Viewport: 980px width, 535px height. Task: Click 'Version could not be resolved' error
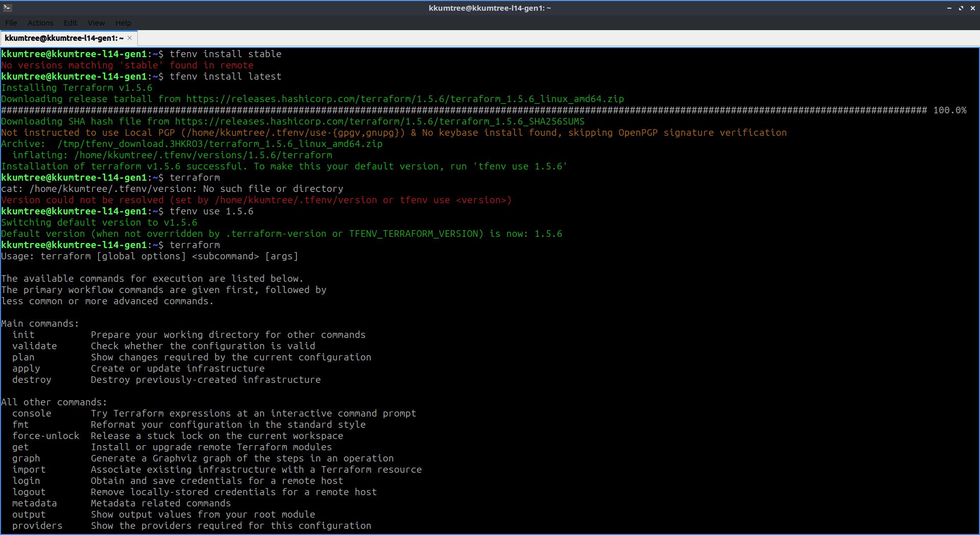[256, 200]
